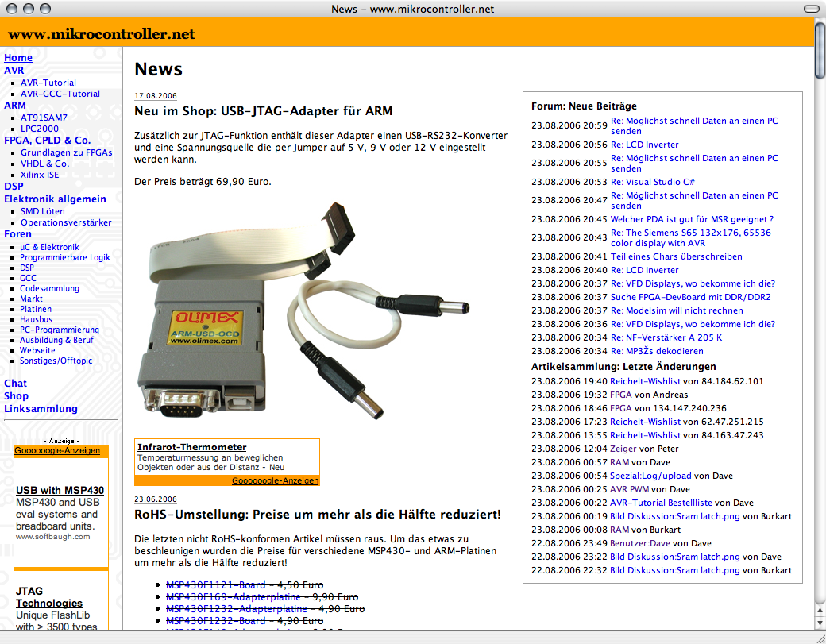Image resolution: width=826 pixels, height=644 pixels.
Task: Open Elektronik allgemein section
Action: point(56,199)
